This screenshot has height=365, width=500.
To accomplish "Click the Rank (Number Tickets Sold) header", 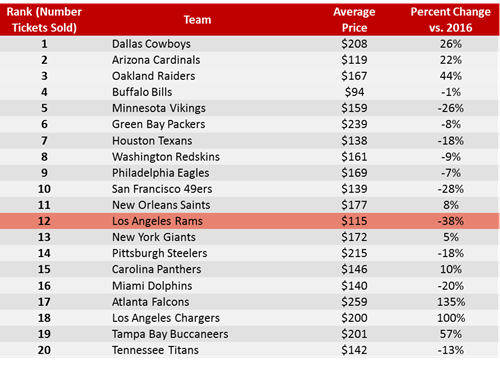I will coord(44,20).
